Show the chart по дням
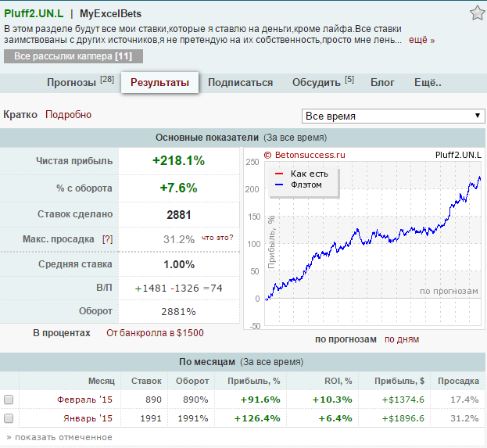Image resolution: width=487 pixels, height=448 pixels. (402, 339)
